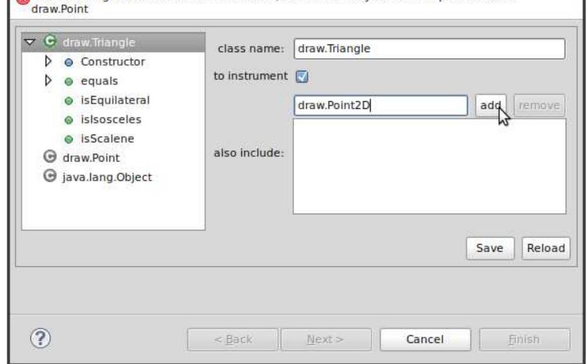Screen dimensions: 588x364
Task: Click the green isIsosceles method icon
Action: coord(69,120)
